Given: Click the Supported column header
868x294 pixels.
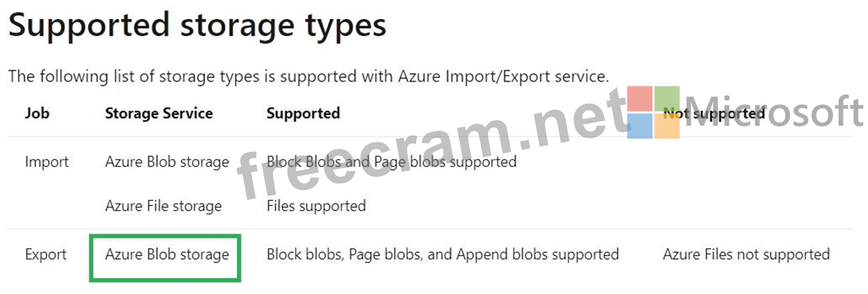Looking at the screenshot, I should click(303, 113).
